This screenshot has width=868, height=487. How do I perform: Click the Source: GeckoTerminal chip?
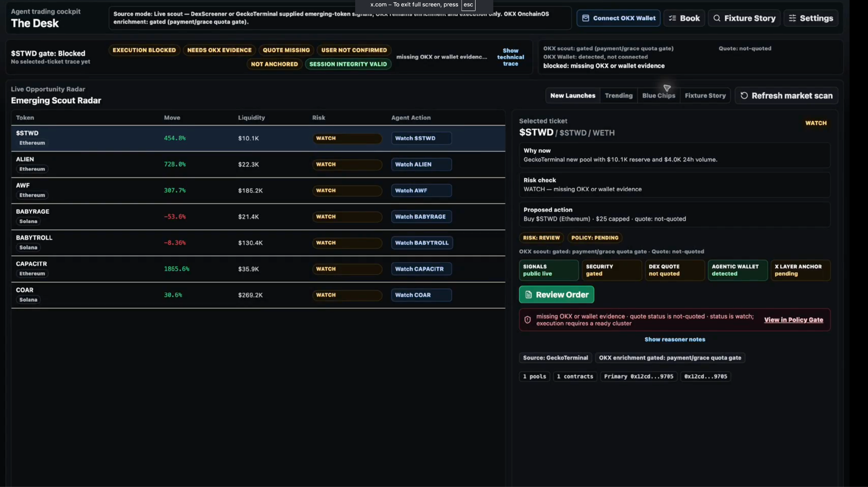point(555,358)
